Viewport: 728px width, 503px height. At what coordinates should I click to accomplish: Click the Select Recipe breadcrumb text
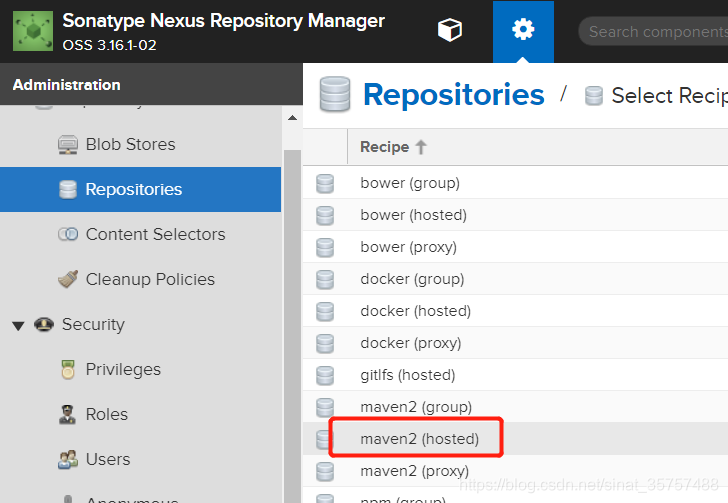[x=669, y=96]
